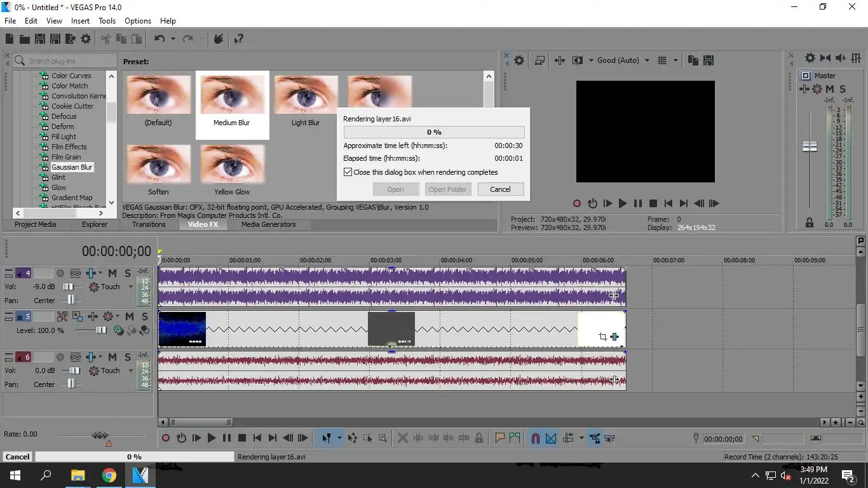Screen dimensions: 868x488
Task: Click Cancel in the bottom status bar
Action: 17,456
